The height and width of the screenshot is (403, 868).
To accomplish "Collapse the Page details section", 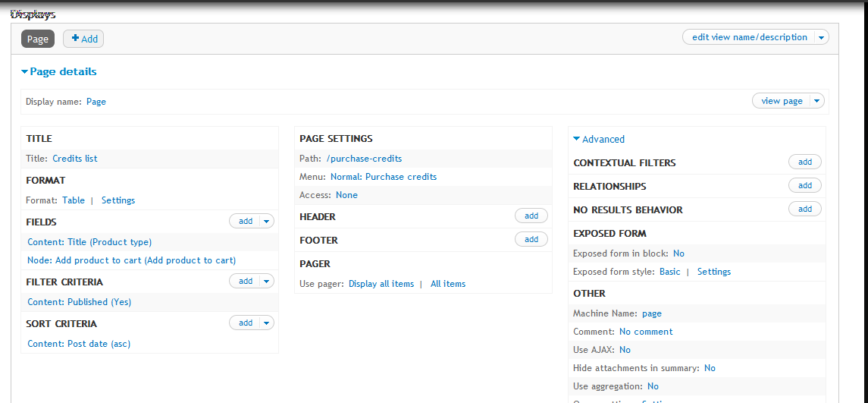I will point(59,72).
